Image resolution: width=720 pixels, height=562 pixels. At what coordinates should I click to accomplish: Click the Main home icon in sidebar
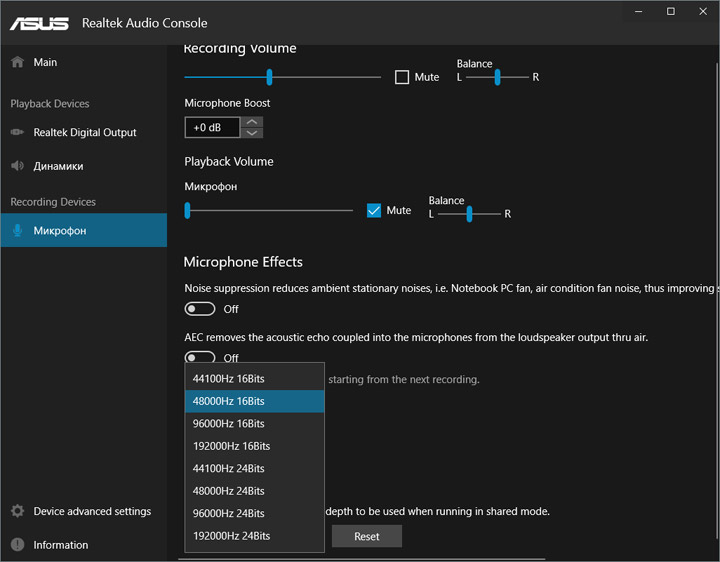pos(17,62)
